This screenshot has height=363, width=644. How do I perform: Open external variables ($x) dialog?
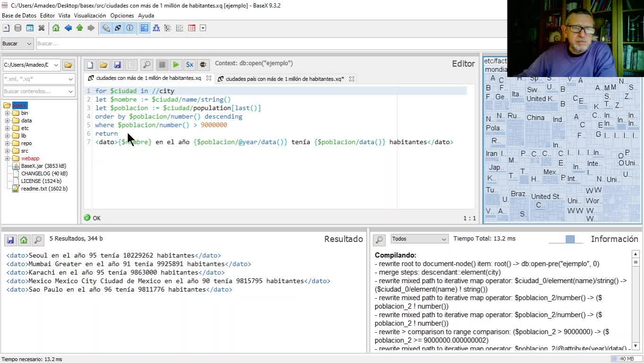[189, 65]
